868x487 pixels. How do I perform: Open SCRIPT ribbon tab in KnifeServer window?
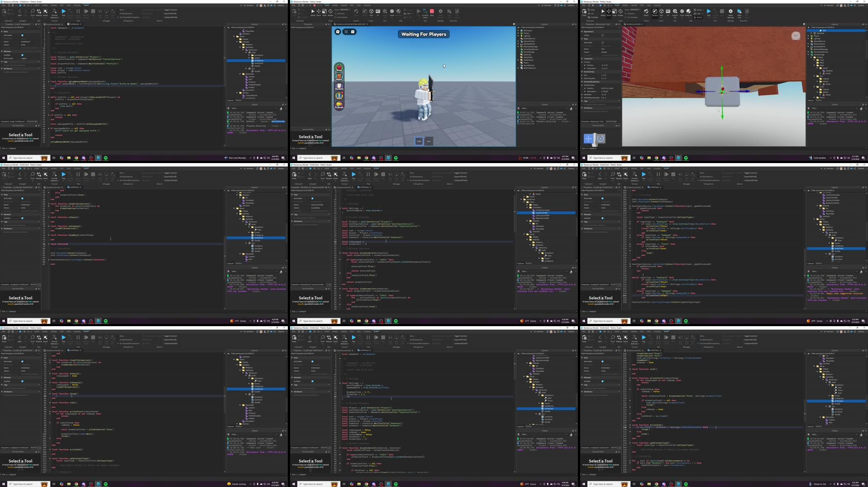pos(86,5)
